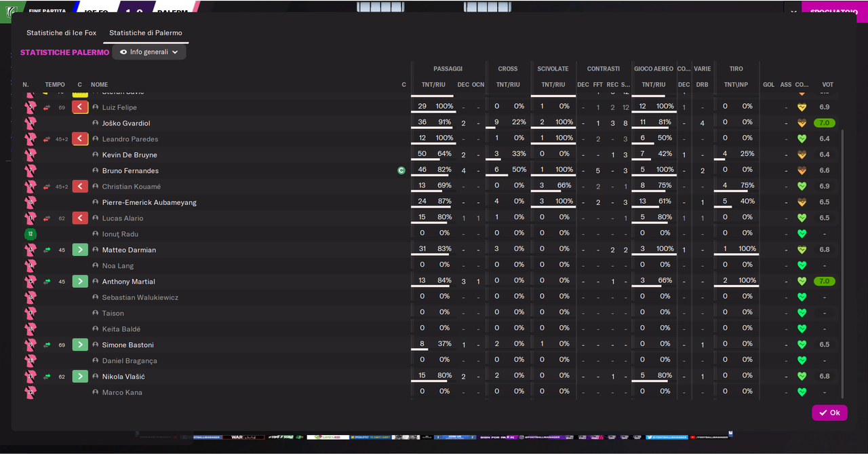The width and height of the screenshot is (868, 454).
Task: Select the player name Sebastian Walukiewicz
Action: pos(140,297)
